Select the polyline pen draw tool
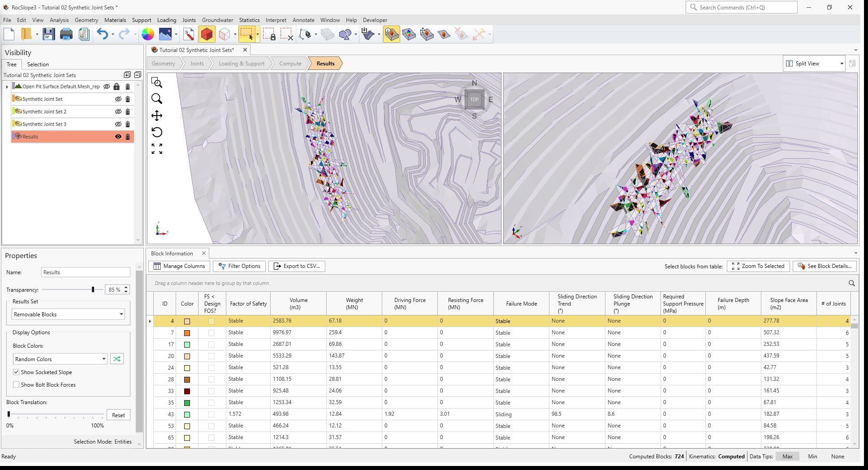This screenshot has height=470, width=868. [305, 34]
